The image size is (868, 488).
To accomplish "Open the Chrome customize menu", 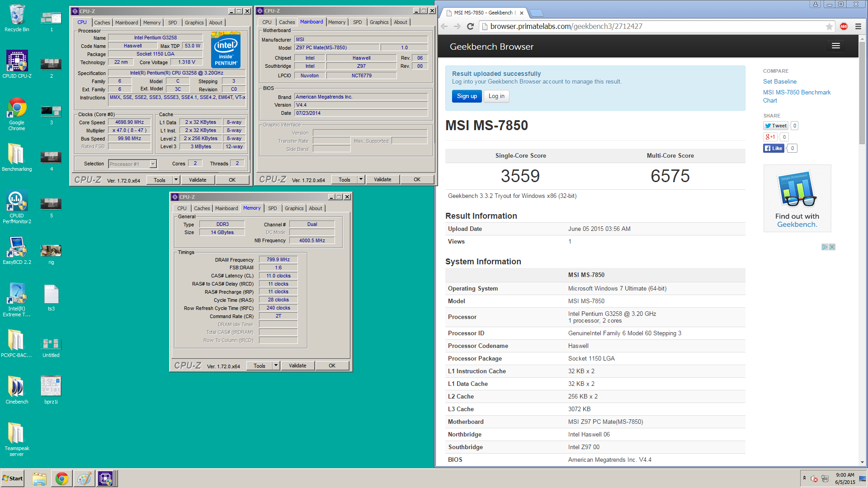I will [x=858, y=26].
